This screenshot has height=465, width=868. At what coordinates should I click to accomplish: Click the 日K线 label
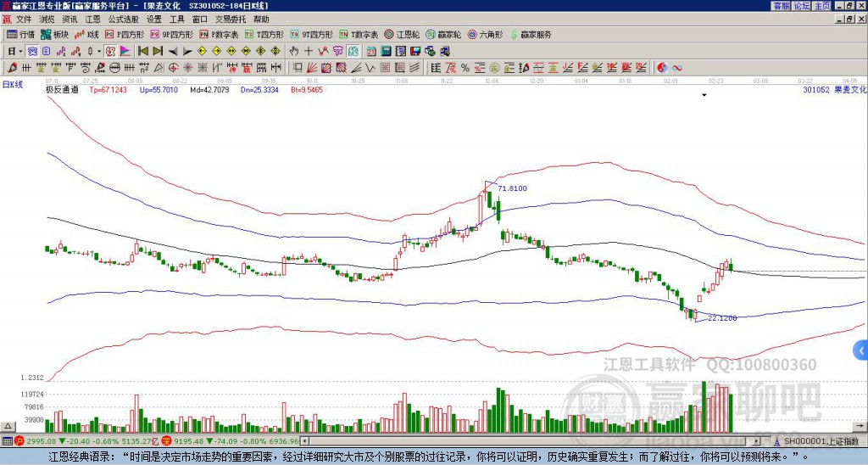(13, 85)
